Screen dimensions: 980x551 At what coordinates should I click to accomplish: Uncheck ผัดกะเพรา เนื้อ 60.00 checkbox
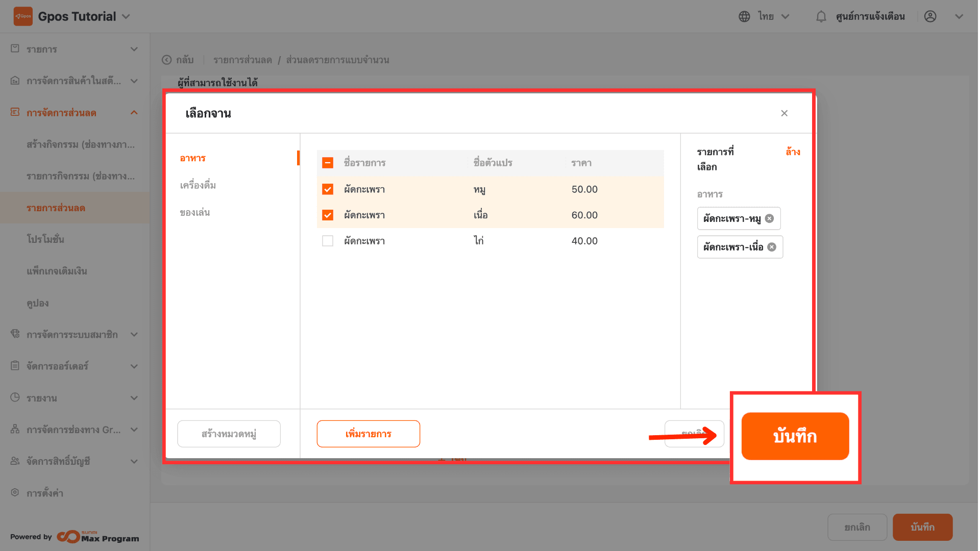[x=328, y=215]
